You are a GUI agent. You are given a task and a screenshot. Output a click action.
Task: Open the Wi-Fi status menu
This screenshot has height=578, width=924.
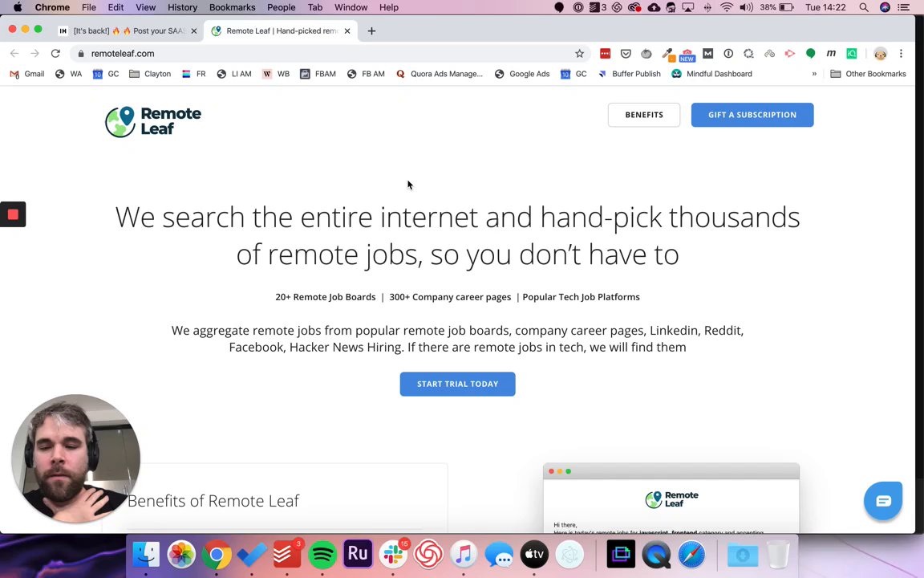727,8
